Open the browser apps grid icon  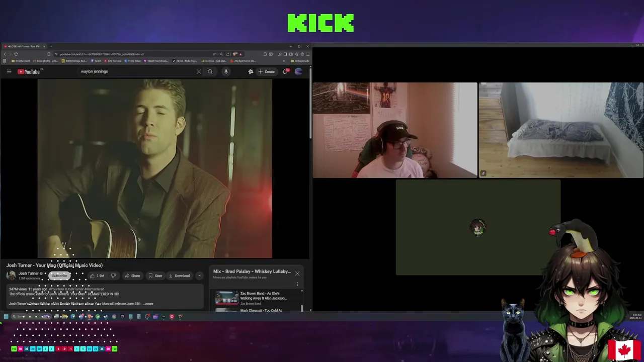coord(4,61)
